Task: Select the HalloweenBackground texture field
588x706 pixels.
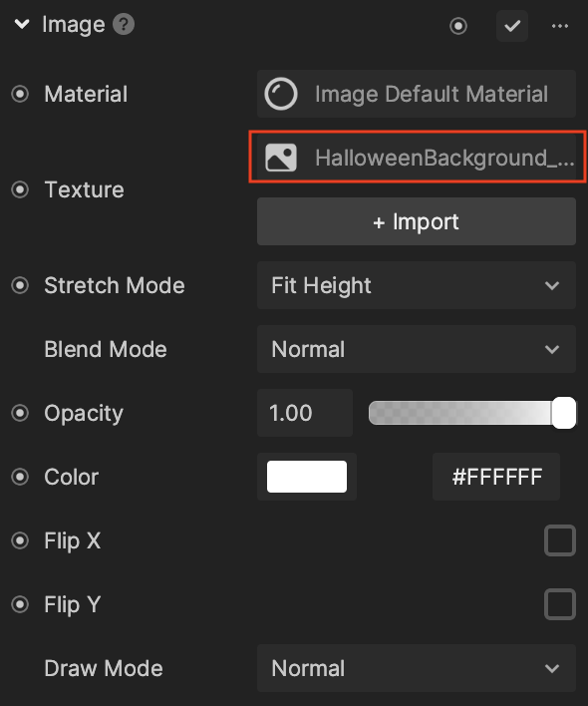Action: click(x=418, y=158)
